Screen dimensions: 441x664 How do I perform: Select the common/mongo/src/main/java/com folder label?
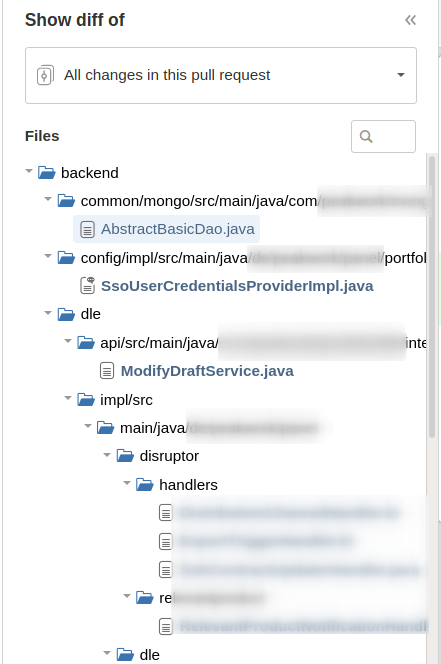[x=199, y=201]
